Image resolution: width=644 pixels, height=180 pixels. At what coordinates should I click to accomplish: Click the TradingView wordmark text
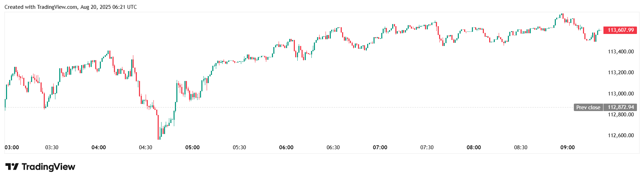pos(48,167)
